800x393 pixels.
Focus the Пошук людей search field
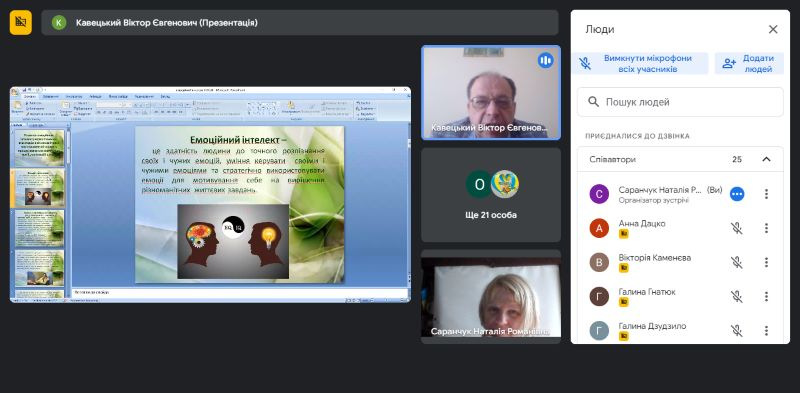point(680,102)
